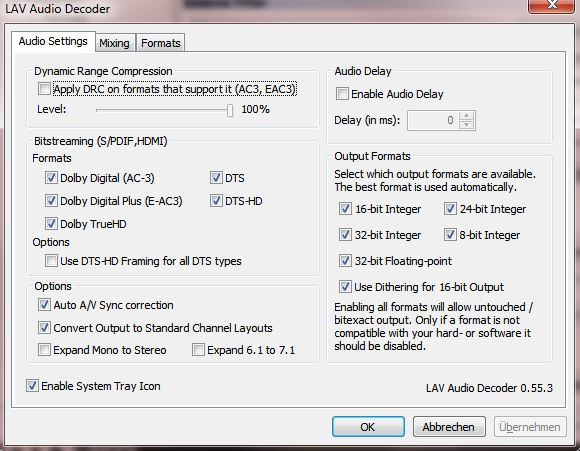Confirm settings with the OK button

coord(368,427)
